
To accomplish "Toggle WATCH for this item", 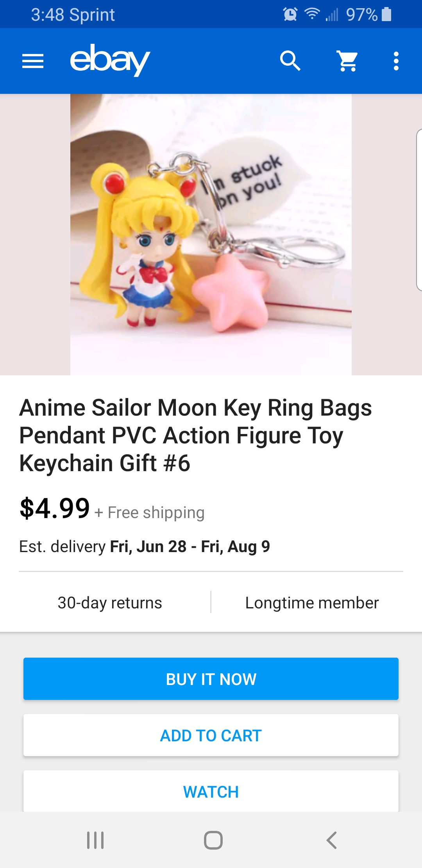I will (x=211, y=791).
